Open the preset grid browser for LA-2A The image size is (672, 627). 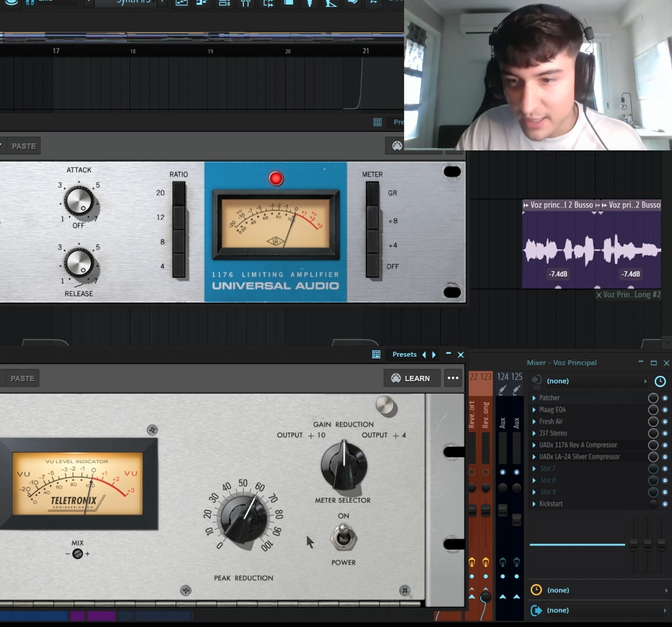coord(376,355)
